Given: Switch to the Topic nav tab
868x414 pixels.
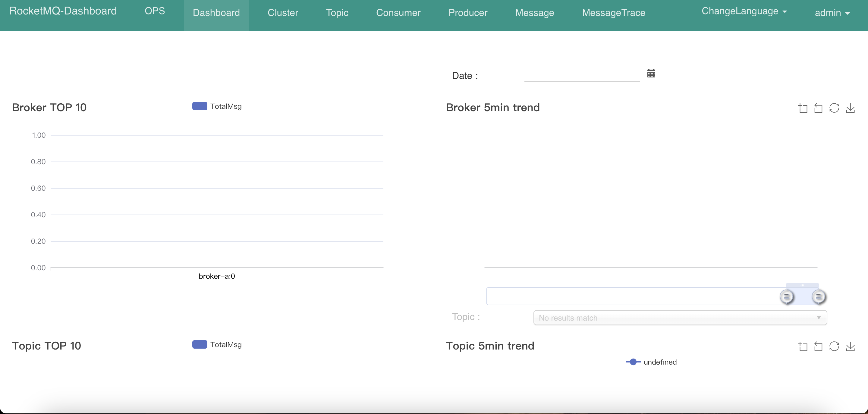Looking at the screenshot, I should [x=337, y=13].
